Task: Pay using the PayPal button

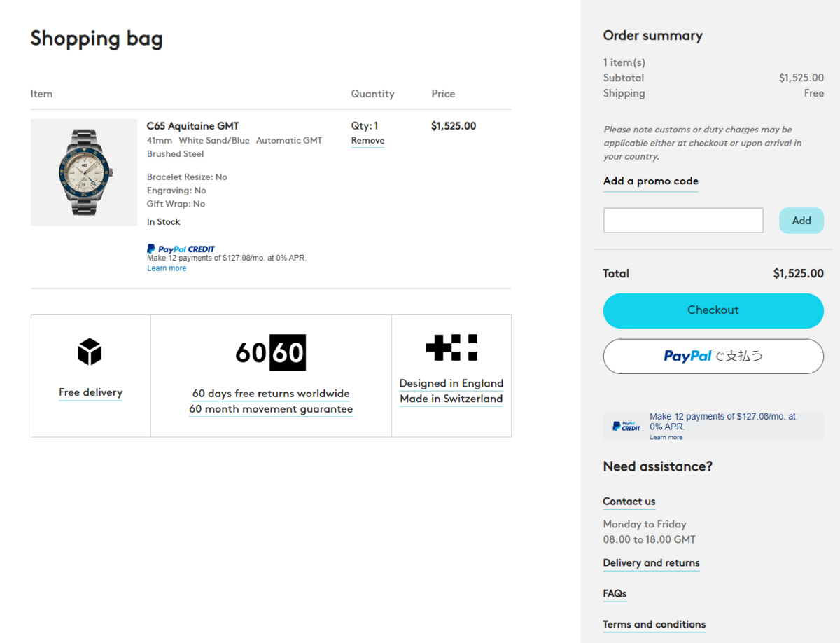Action: [x=713, y=356]
